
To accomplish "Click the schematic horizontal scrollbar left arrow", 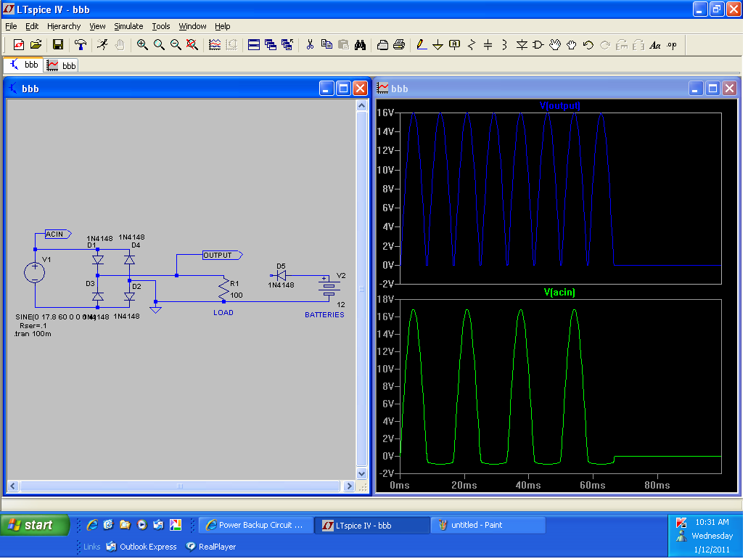I will (x=13, y=486).
